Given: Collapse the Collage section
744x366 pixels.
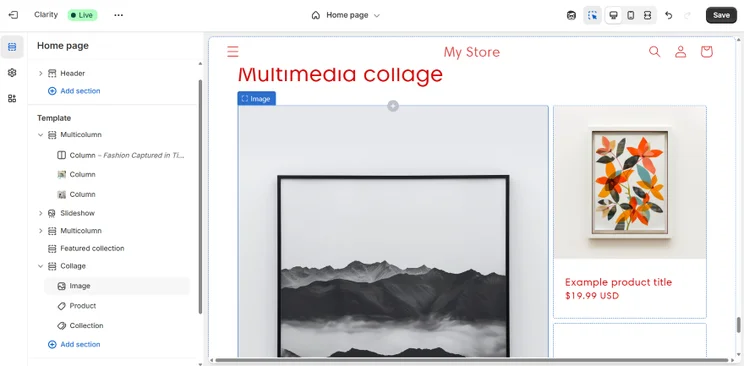Looking at the screenshot, I should coord(40,266).
